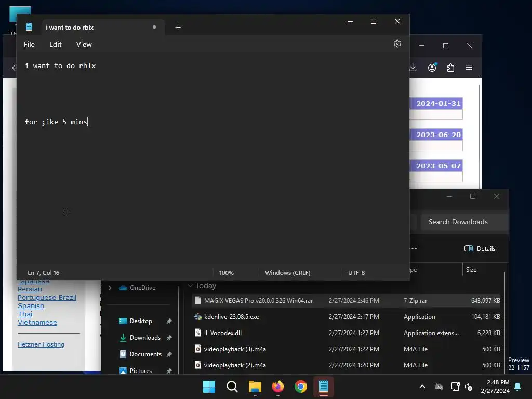532x399 pixels.
Task: Open the View menu in Notepad
Action: [x=84, y=45]
